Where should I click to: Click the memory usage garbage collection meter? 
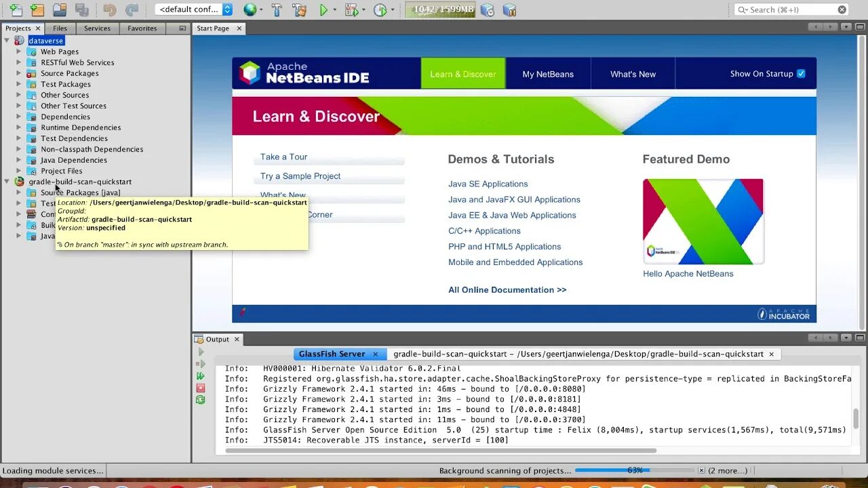[440, 9]
